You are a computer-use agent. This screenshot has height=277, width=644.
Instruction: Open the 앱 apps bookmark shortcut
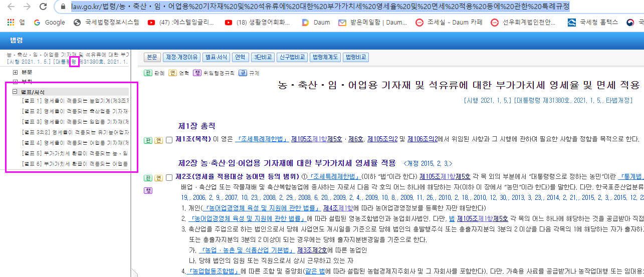point(17,22)
